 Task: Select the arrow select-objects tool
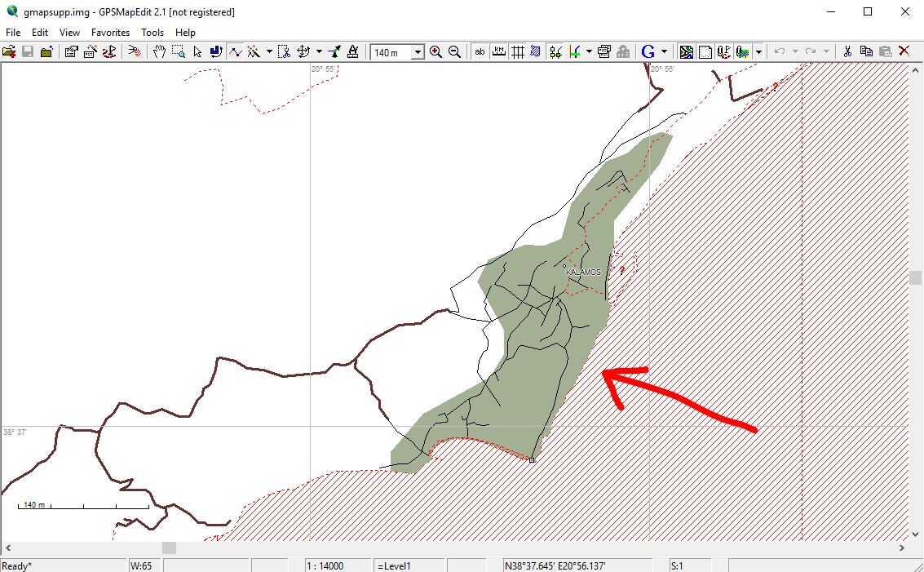click(197, 51)
